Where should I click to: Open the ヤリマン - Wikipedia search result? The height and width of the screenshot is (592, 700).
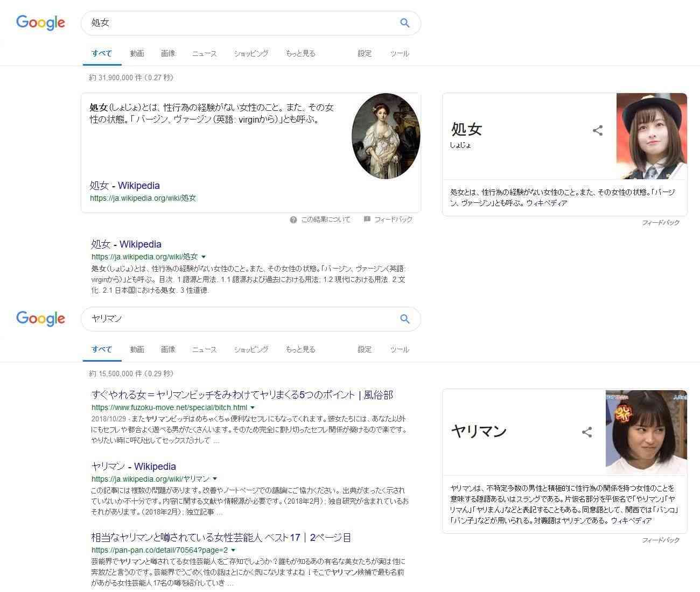tap(134, 467)
